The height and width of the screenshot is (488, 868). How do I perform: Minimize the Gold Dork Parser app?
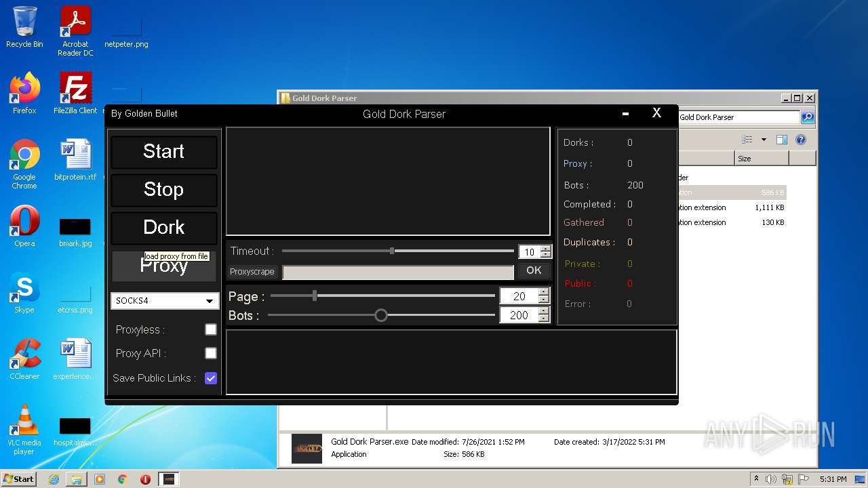[x=625, y=114]
